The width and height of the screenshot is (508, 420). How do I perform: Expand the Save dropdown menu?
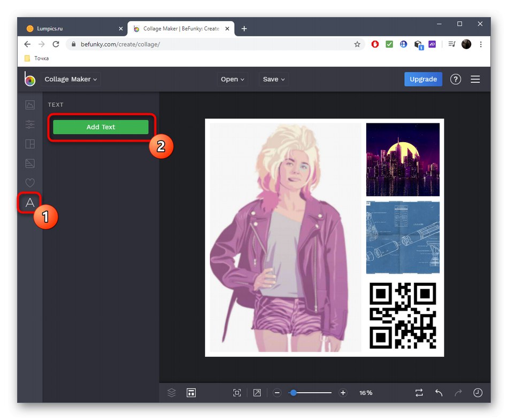(x=273, y=79)
